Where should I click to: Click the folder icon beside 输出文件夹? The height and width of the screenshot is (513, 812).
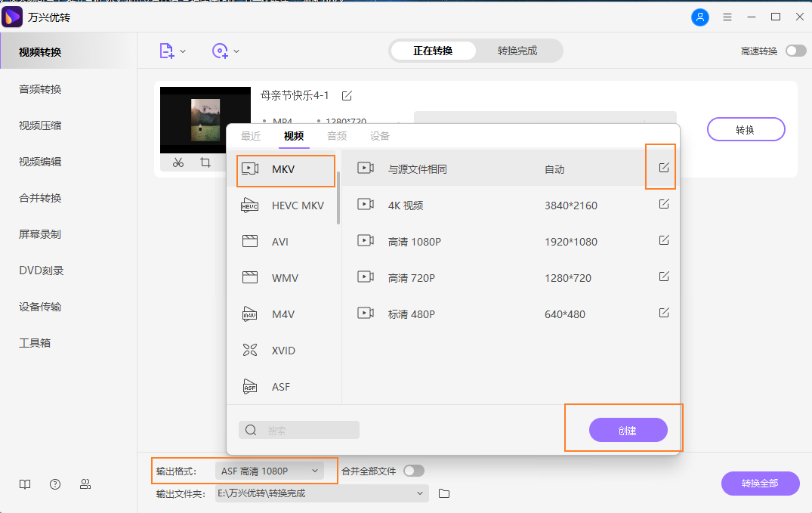(444, 493)
